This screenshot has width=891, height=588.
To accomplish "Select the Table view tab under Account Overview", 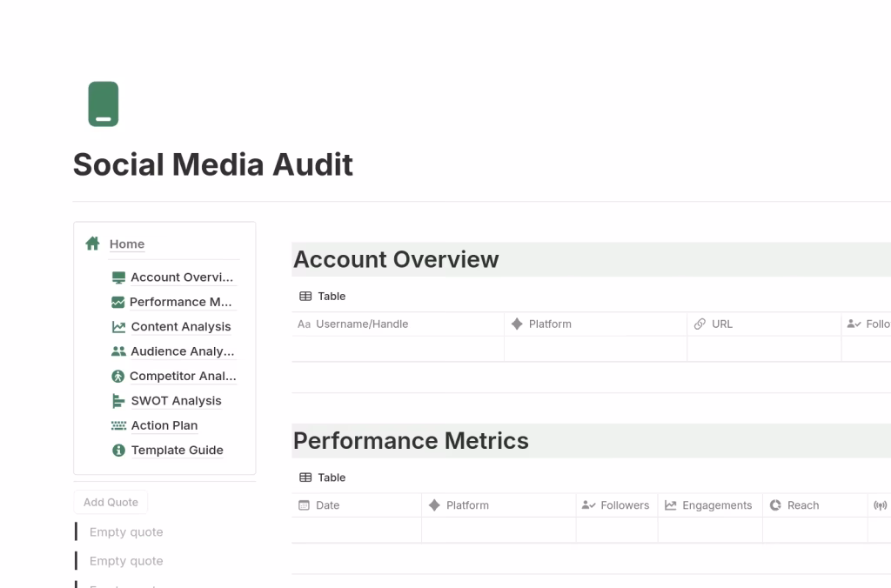I will click(323, 297).
